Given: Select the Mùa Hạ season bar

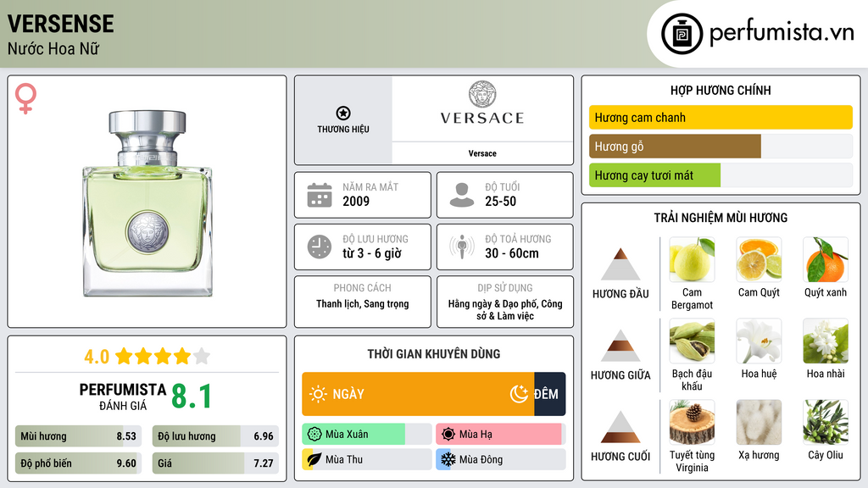Looking at the screenshot, I should (499, 435).
